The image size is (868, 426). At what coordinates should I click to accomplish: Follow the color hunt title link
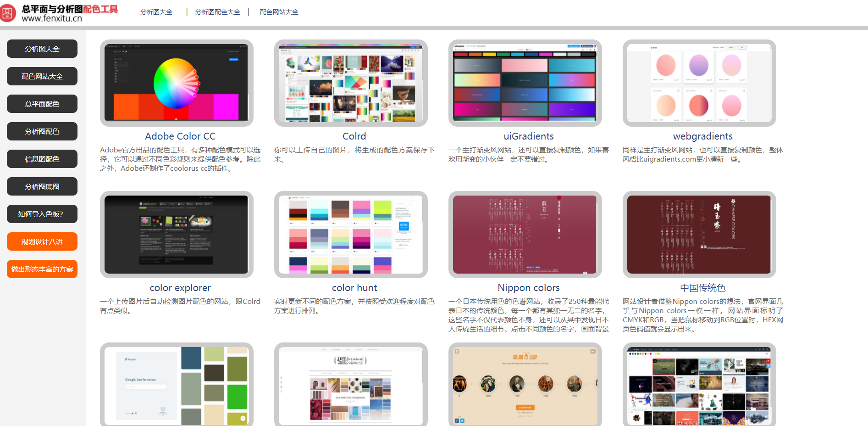[354, 288]
